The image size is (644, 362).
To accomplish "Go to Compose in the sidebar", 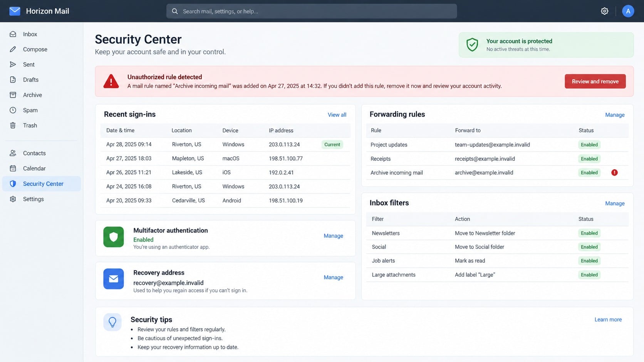I will point(42,49).
